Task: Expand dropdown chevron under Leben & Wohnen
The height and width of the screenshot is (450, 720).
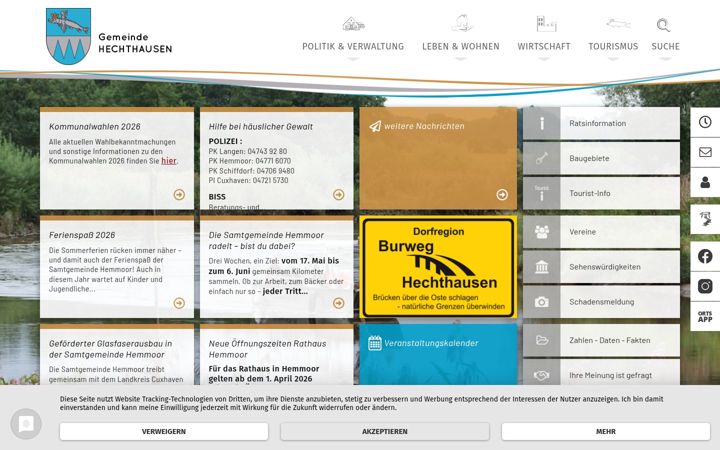Action: (x=461, y=59)
